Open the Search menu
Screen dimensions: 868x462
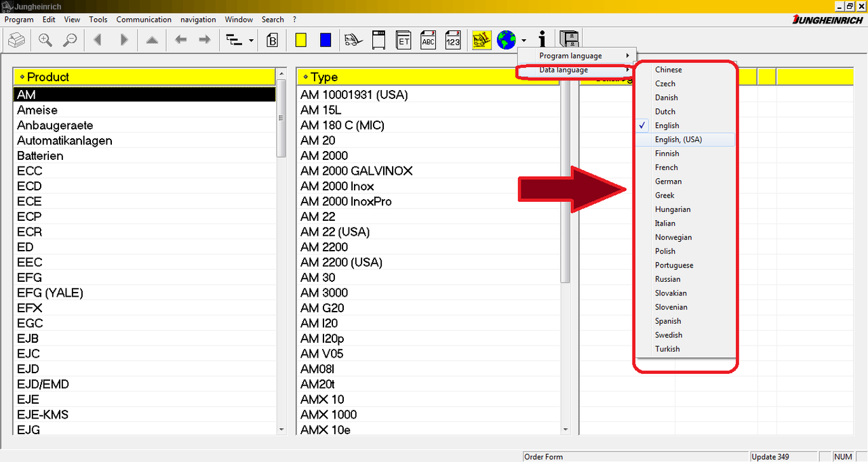click(273, 20)
